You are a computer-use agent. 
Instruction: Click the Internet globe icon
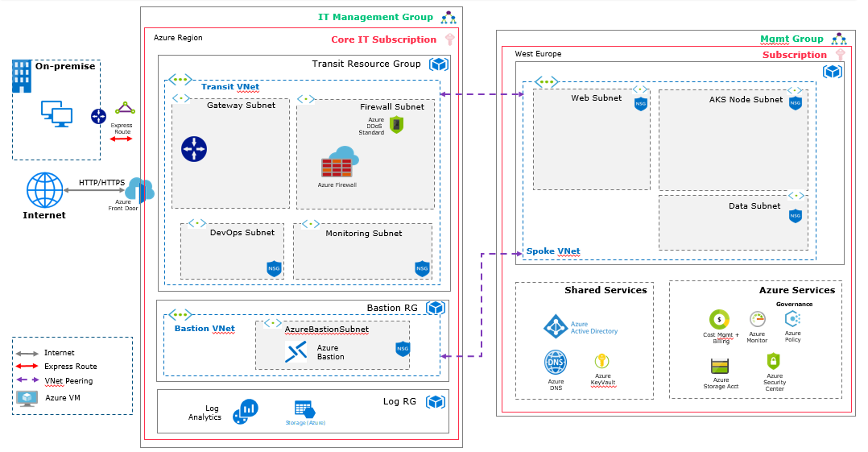coord(44,190)
